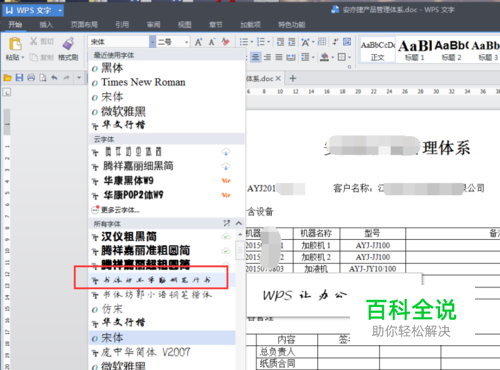Click the clear formatting eraser icon
The height and width of the screenshot is (370, 500).
coord(226,42)
